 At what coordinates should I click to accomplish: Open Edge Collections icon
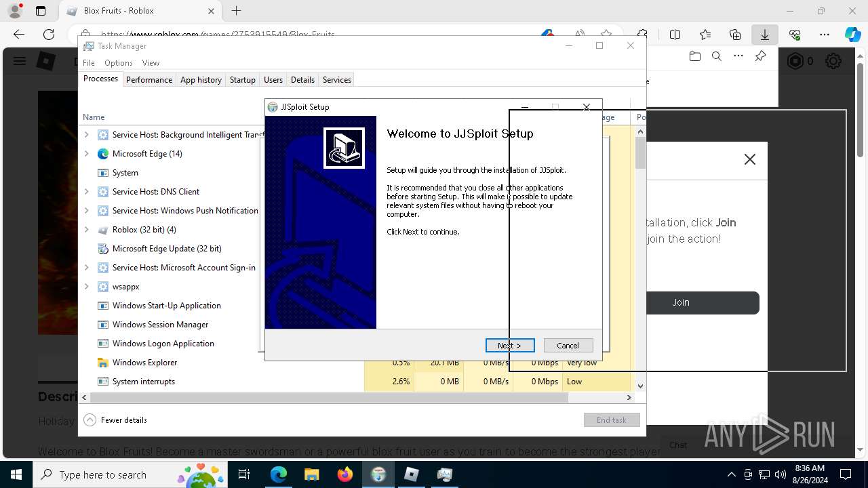(735, 35)
